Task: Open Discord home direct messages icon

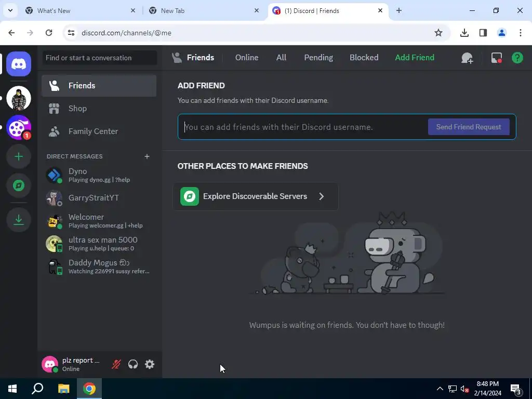Action: (19, 64)
